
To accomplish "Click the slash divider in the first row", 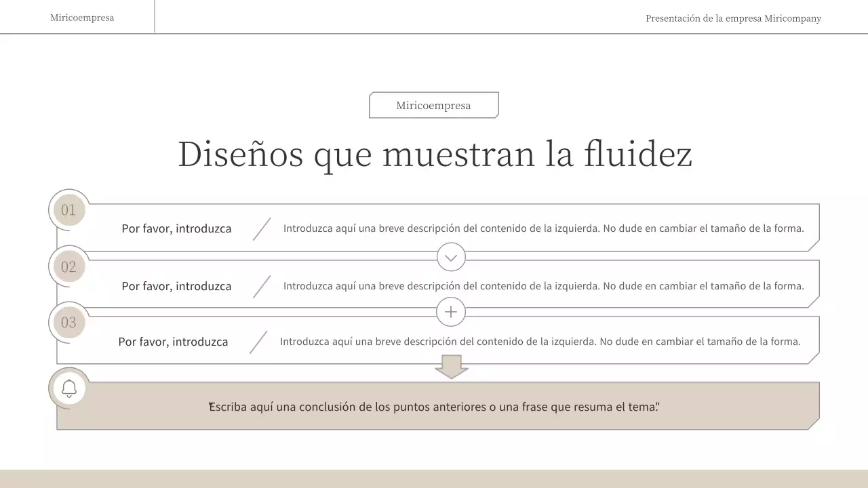I will click(261, 228).
